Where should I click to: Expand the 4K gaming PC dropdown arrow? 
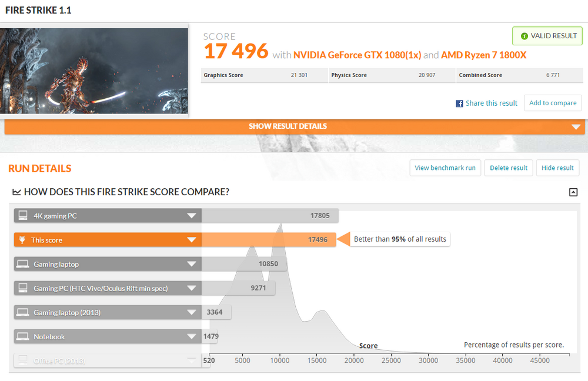pyautogui.click(x=192, y=216)
